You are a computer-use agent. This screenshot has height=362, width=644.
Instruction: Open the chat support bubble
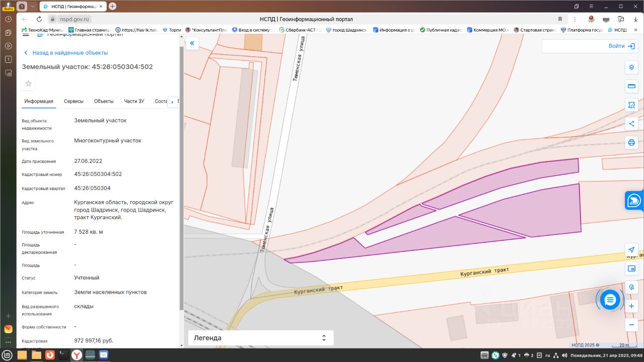point(610,300)
